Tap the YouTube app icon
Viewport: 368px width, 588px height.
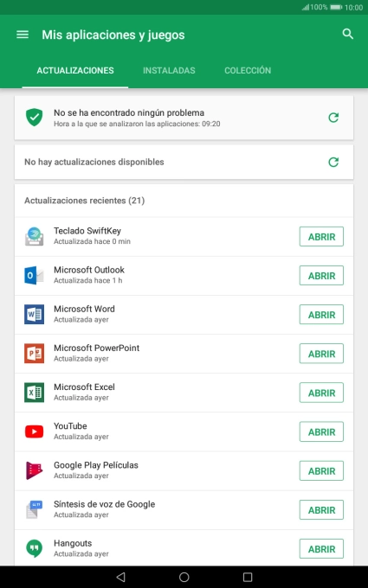(x=34, y=431)
